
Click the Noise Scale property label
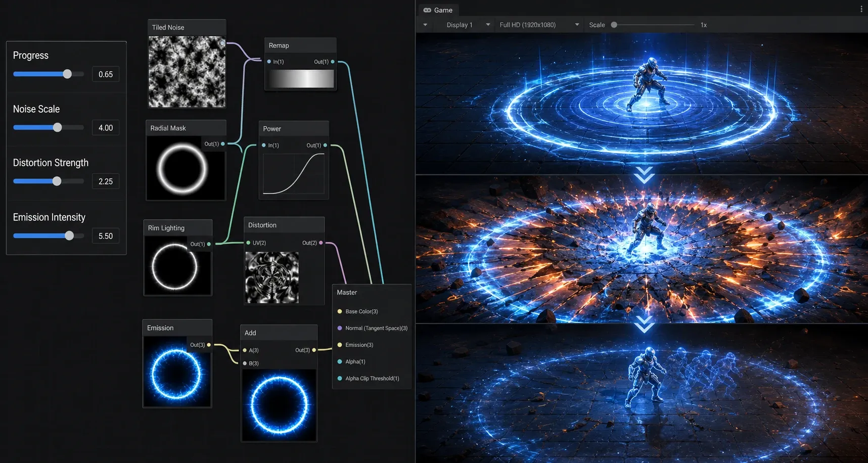36,109
